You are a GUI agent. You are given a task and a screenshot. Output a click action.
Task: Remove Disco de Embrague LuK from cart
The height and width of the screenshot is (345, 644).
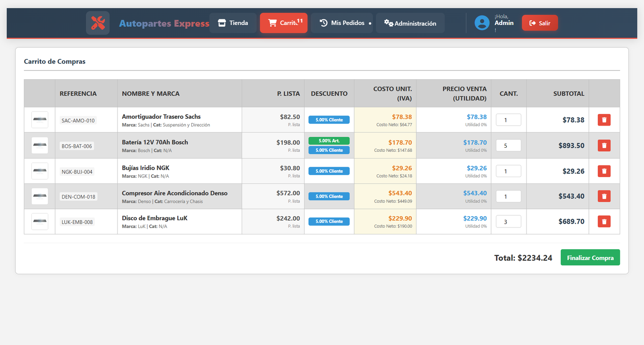(604, 221)
